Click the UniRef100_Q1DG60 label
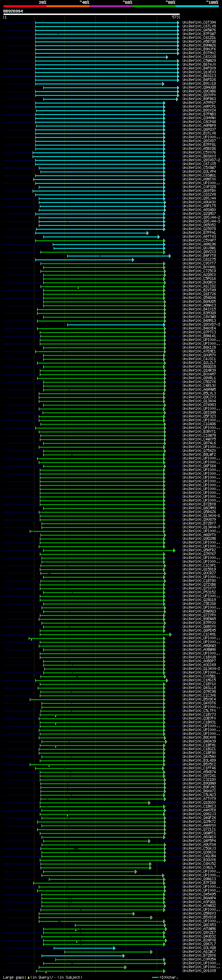Screen dimensions: 222x980 [199, 803]
